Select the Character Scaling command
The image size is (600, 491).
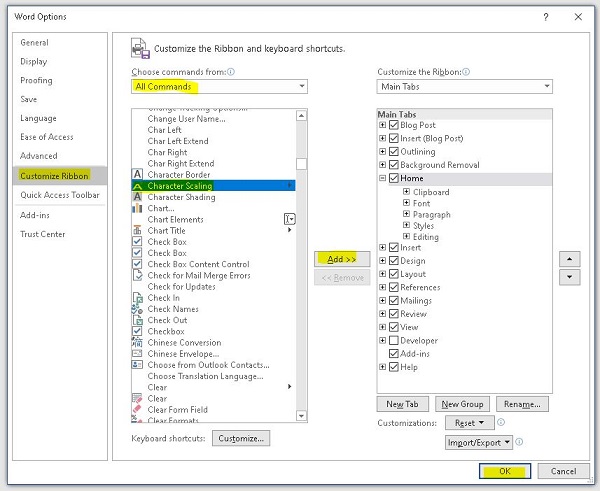pos(213,186)
